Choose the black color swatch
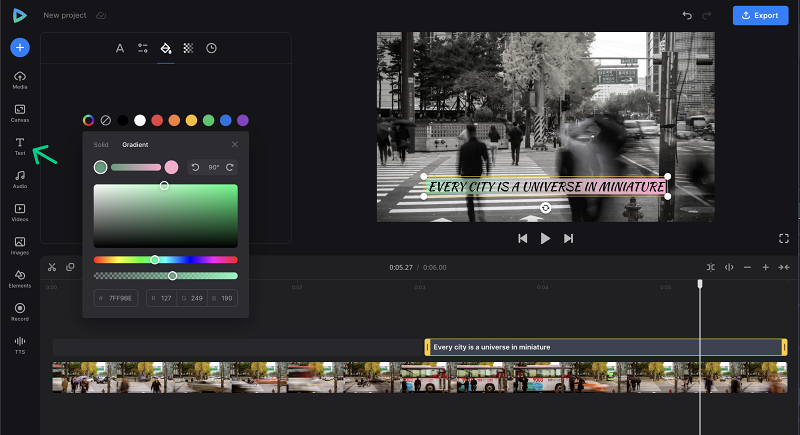The height and width of the screenshot is (435, 800). 122,120
